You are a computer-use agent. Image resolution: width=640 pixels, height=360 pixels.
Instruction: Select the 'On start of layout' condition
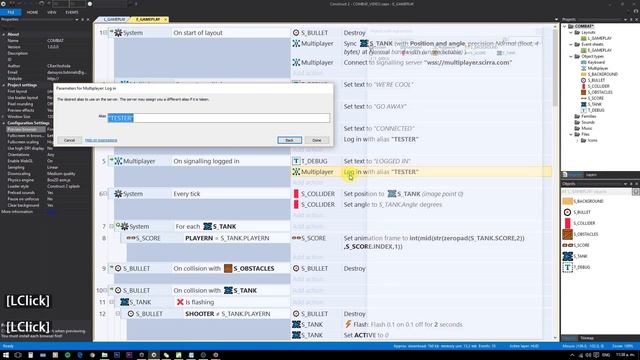[x=198, y=33]
